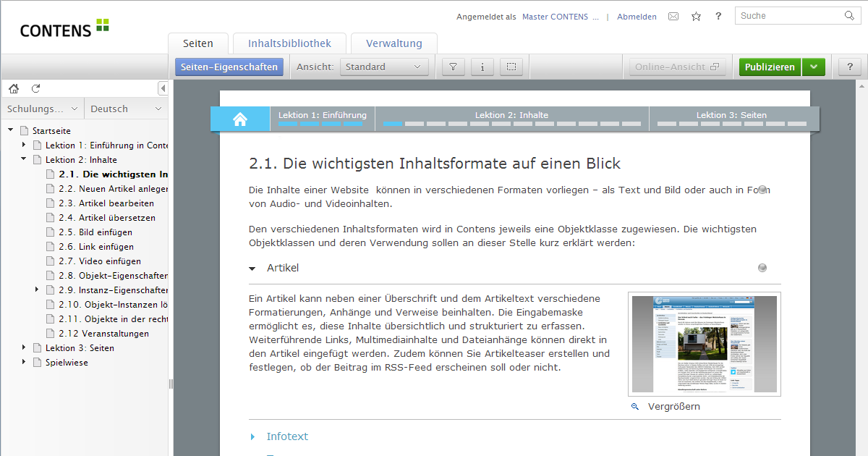Image resolution: width=868 pixels, height=456 pixels.
Task: Switch to the Verwaltung tab
Action: click(x=394, y=43)
